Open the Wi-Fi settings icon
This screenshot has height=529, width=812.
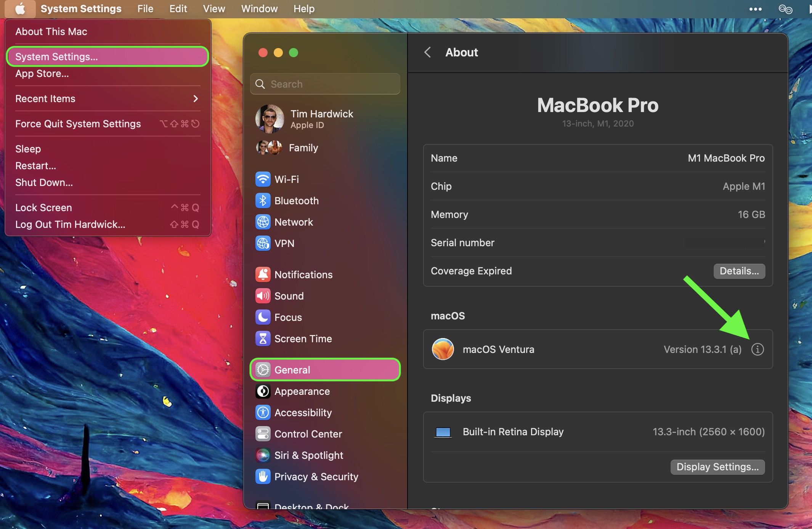tap(263, 180)
